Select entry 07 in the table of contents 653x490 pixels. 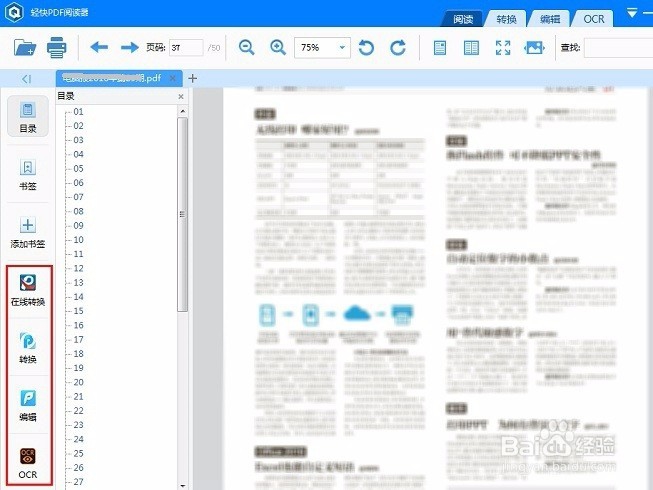(x=78, y=197)
